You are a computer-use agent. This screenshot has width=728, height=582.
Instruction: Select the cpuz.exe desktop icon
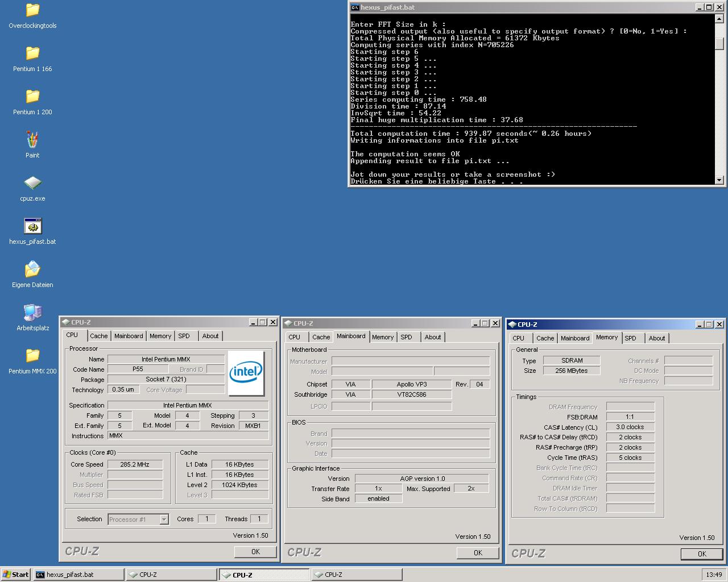pyautogui.click(x=32, y=183)
